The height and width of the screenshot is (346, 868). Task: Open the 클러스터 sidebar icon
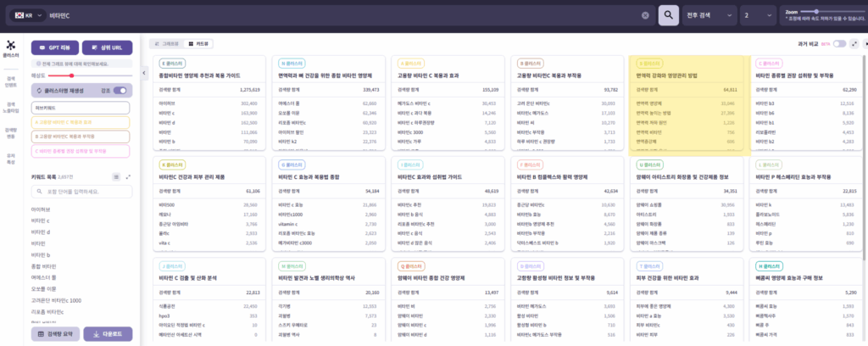tap(11, 48)
